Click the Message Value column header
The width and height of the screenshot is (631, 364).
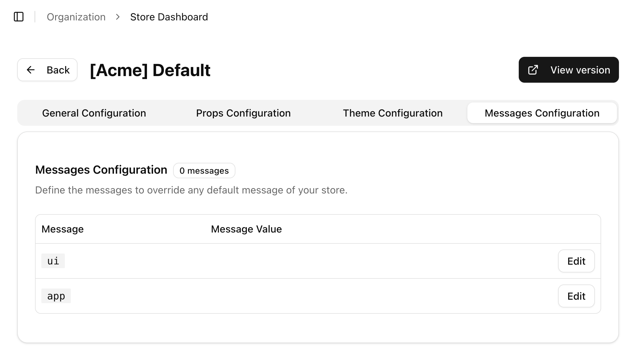point(246,229)
